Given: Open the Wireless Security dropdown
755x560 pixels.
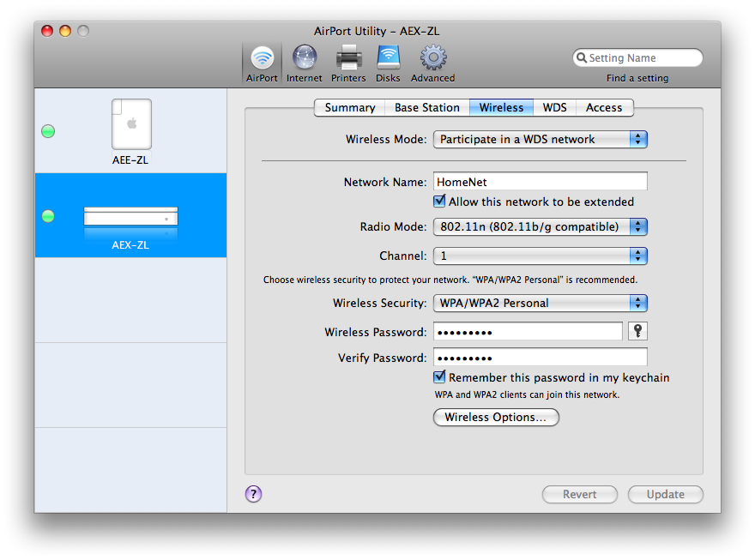Looking at the screenshot, I should [x=541, y=303].
